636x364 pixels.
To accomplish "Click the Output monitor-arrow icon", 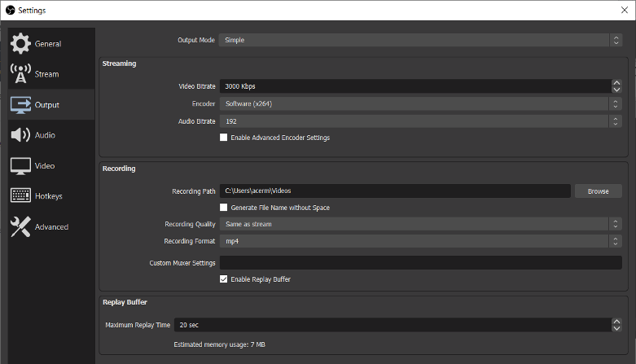I will [20, 105].
